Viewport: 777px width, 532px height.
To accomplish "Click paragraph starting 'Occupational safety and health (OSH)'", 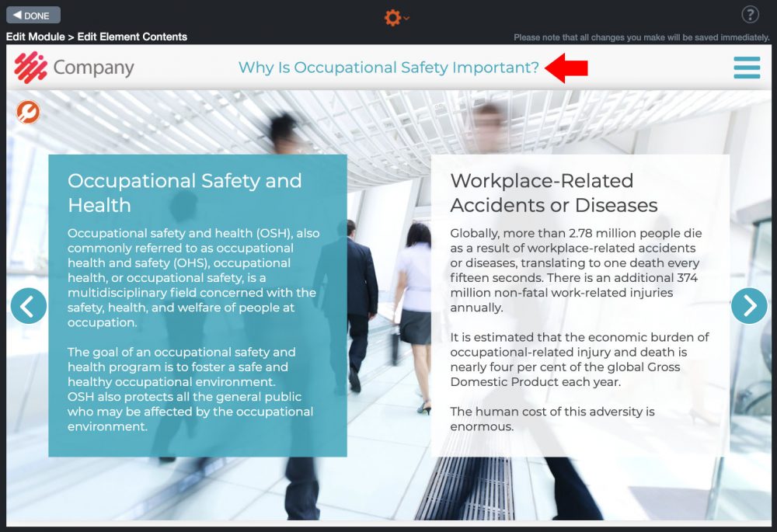I will pyautogui.click(x=193, y=278).
